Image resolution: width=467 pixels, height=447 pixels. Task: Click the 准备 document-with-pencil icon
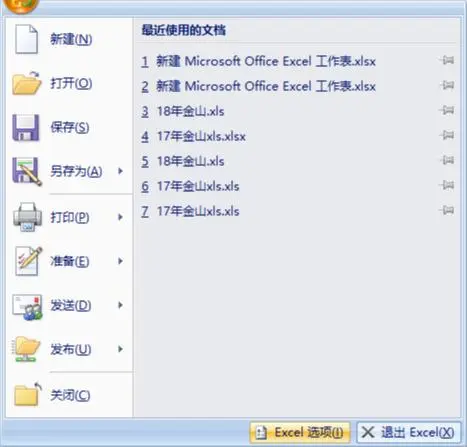coord(28,261)
